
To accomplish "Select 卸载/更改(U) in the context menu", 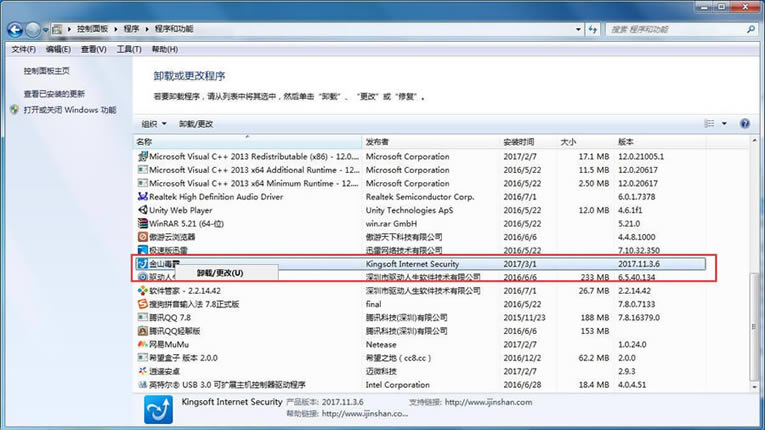I will (x=219, y=272).
